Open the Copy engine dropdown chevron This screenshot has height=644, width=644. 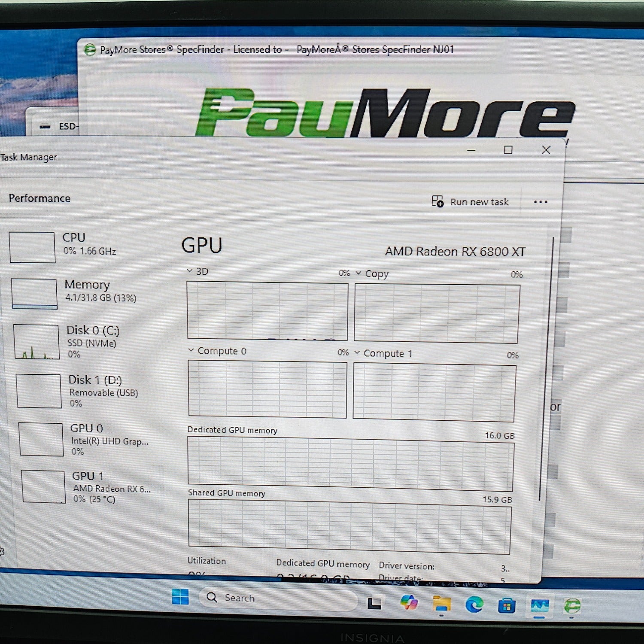point(358,273)
